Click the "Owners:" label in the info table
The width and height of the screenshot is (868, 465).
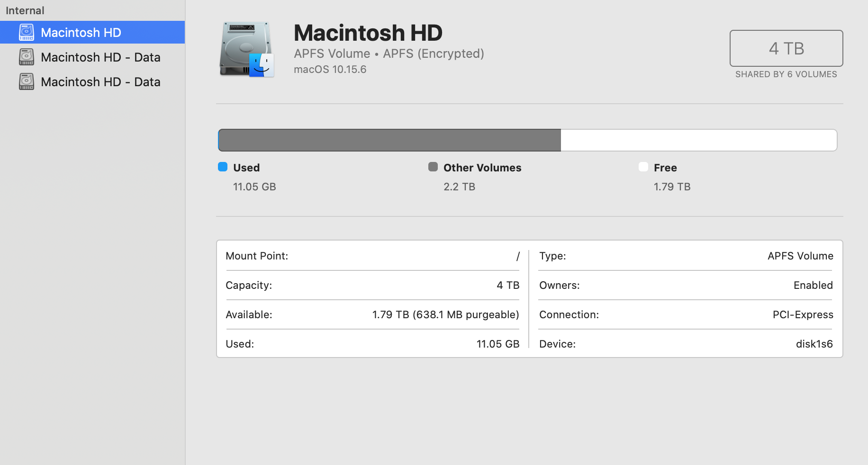(560, 285)
